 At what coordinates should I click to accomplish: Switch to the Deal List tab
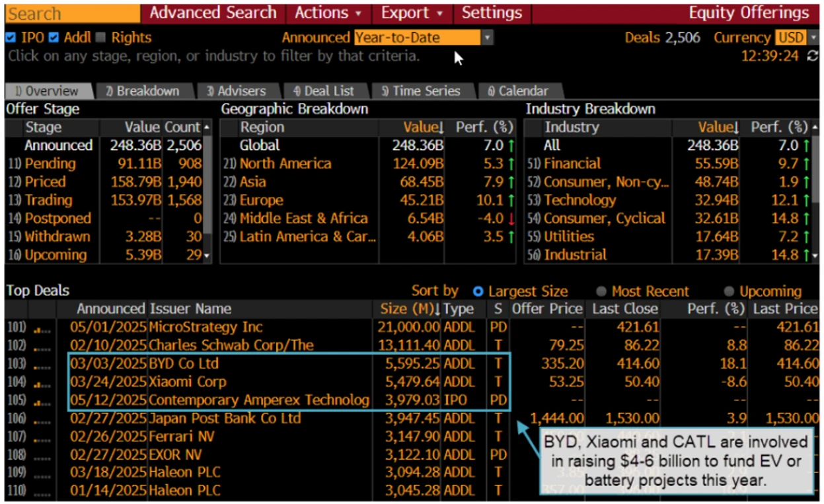pos(325,91)
